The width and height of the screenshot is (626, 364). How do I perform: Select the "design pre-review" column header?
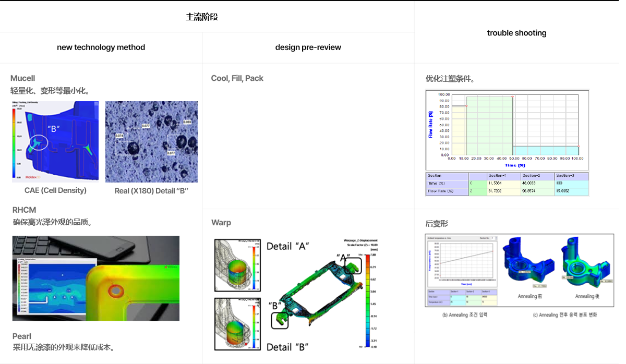308,47
